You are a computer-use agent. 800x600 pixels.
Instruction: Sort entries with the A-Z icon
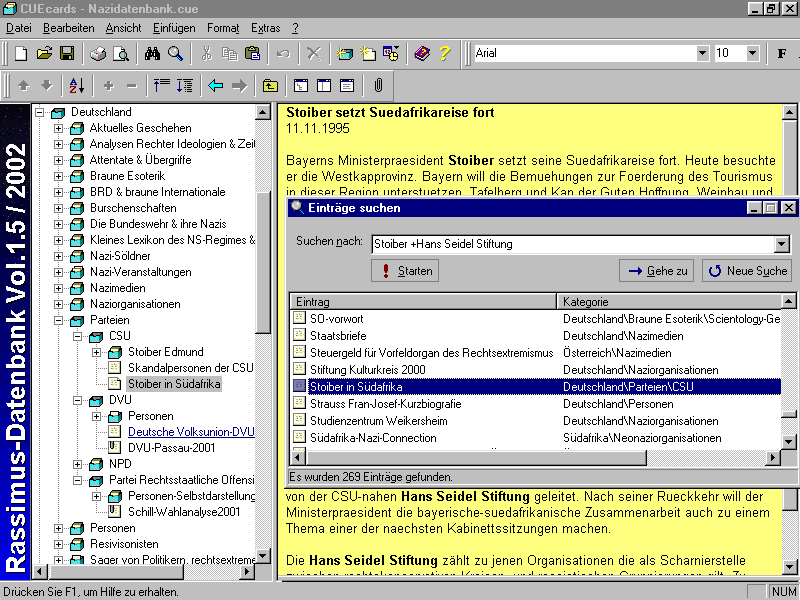[77, 86]
